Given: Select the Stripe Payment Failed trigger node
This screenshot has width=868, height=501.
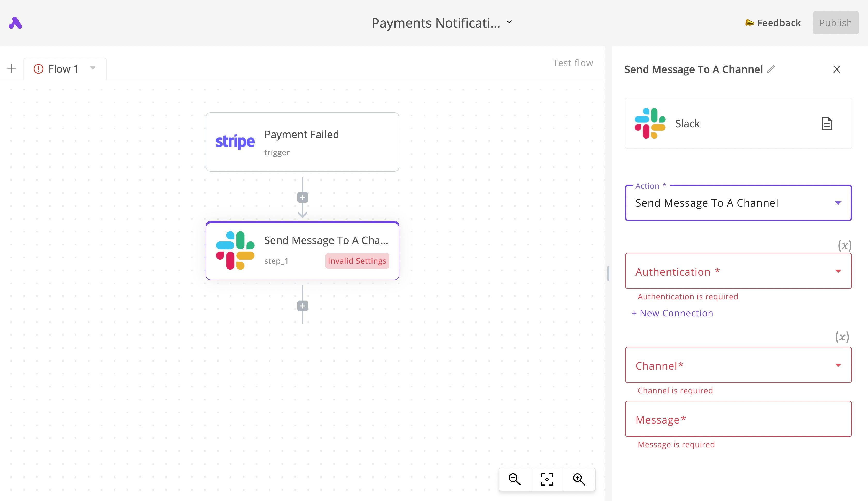Looking at the screenshot, I should point(302,142).
